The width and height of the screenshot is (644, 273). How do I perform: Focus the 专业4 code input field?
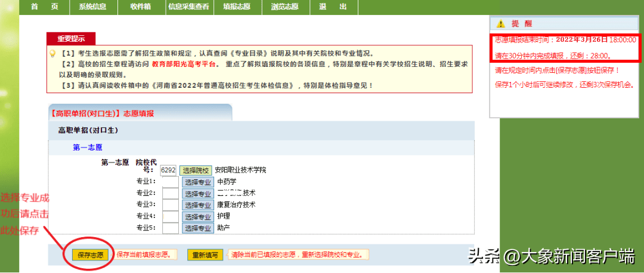[171, 217]
